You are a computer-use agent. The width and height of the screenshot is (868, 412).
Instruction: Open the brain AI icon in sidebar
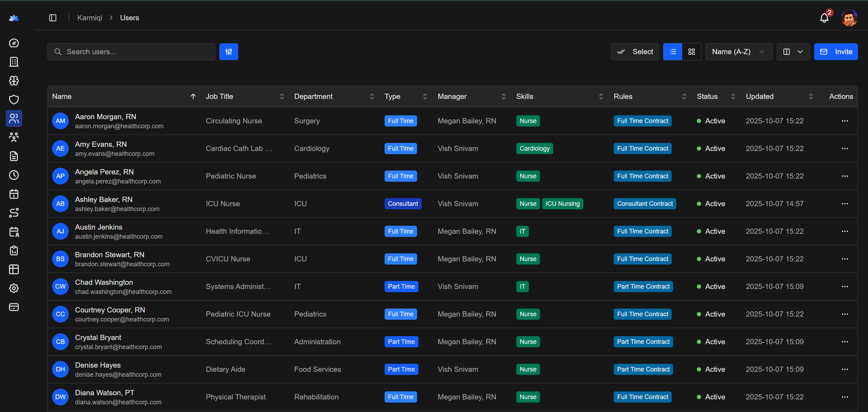(14, 81)
